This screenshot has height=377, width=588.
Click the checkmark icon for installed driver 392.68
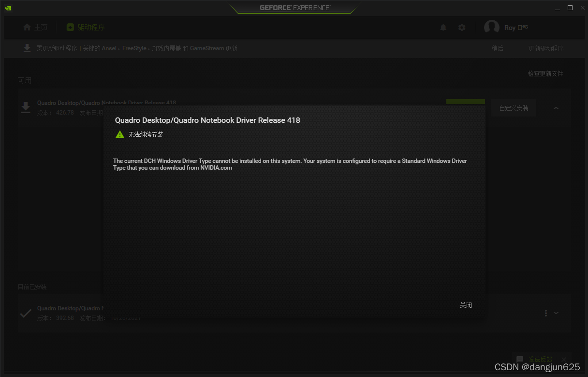point(26,313)
